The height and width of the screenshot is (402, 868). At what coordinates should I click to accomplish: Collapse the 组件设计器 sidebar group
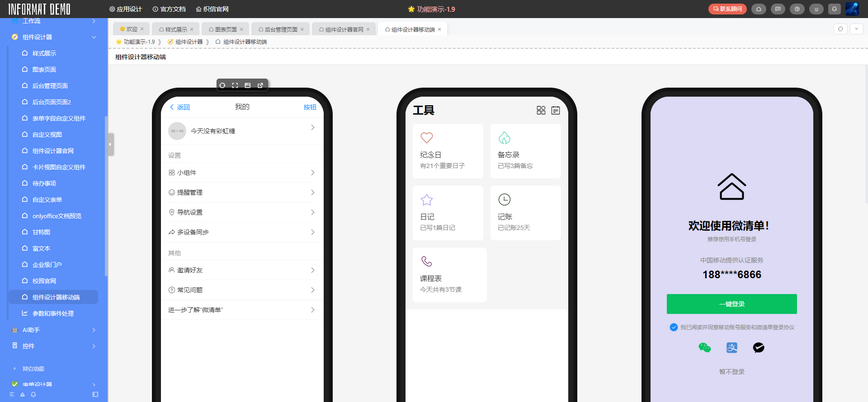pyautogui.click(x=94, y=37)
